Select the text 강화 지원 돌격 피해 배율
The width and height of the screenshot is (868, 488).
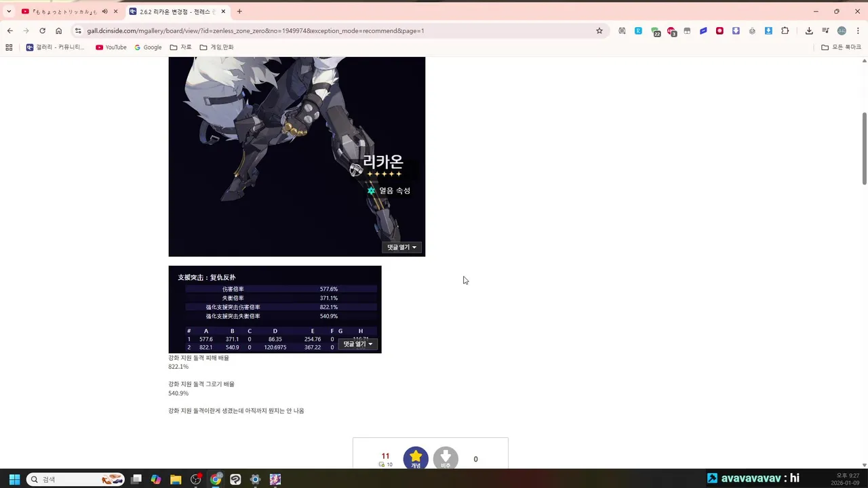click(199, 358)
